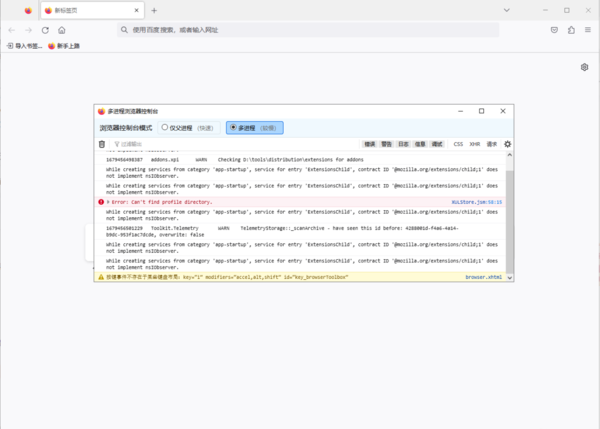Viewport: 600px width, 429px height.
Task: Reload the current page
Action: (45, 30)
